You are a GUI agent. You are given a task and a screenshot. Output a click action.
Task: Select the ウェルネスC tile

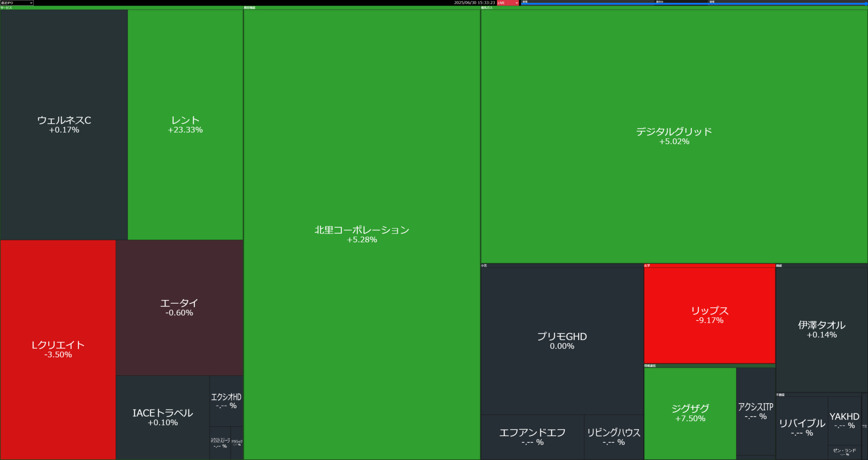click(64, 125)
